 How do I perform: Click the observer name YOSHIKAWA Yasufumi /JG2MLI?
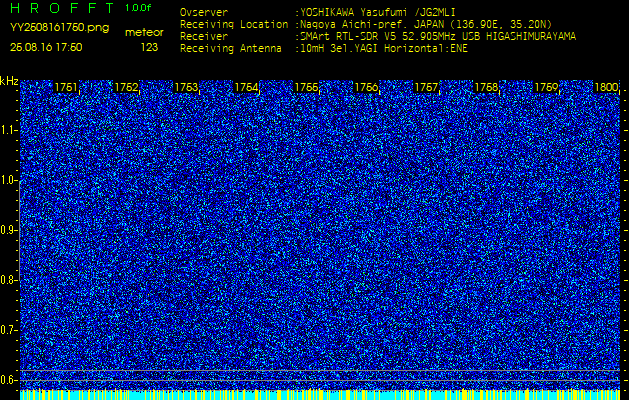click(x=377, y=12)
